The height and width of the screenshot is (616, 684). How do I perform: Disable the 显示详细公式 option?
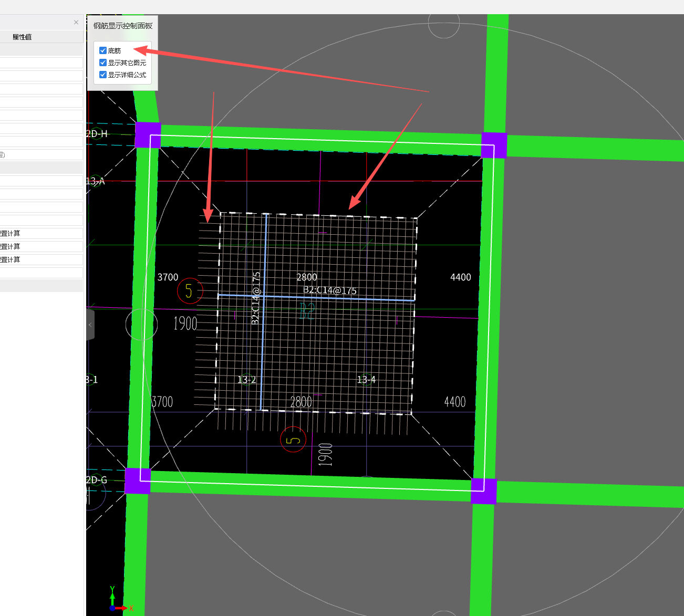pos(103,75)
